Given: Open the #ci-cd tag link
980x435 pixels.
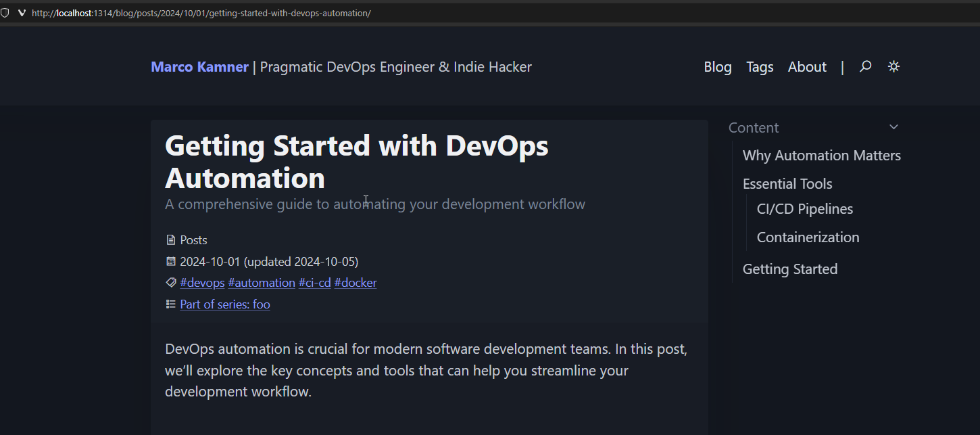Looking at the screenshot, I should [314, 283].
